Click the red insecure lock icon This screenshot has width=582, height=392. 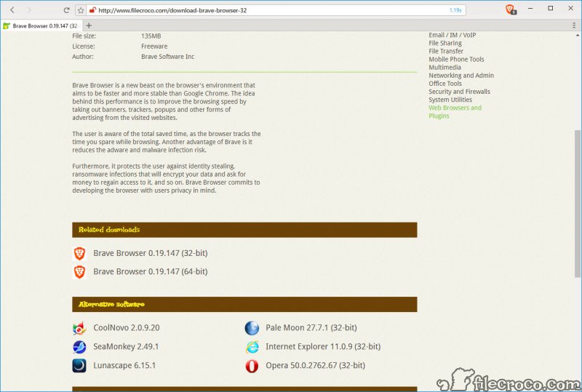point(93,10)
